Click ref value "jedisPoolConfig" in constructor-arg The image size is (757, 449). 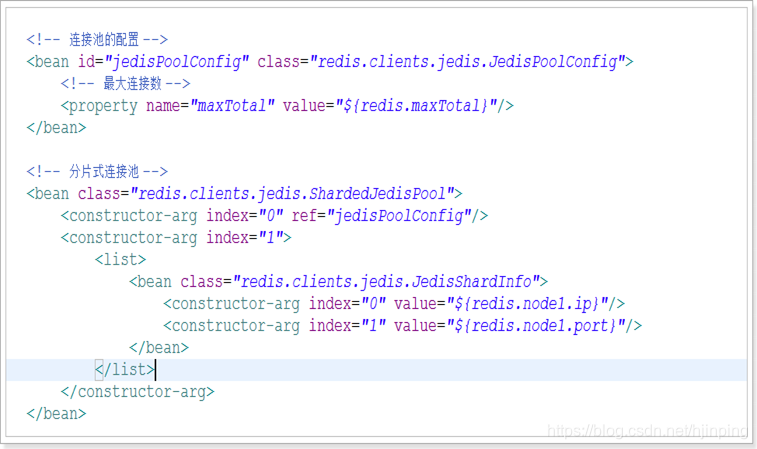pos(399,216)
